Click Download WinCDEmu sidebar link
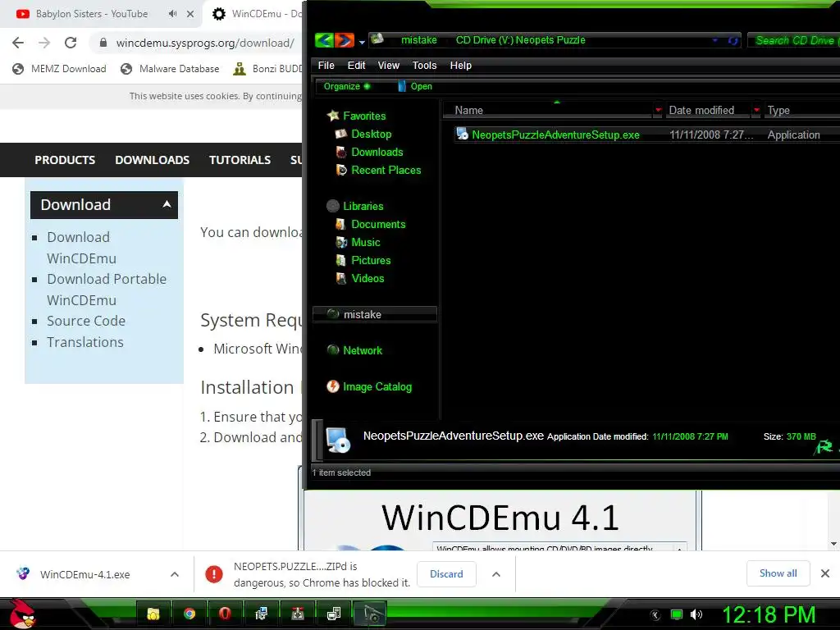This screenshot has height=630, width=840. click(x=81, y=248)
